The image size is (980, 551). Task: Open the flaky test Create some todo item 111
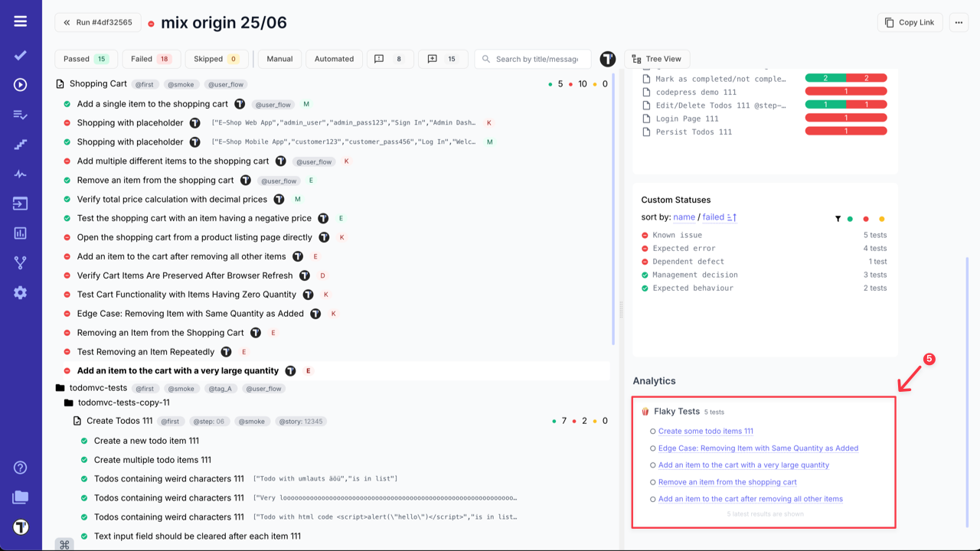click(x=704, y=431)
